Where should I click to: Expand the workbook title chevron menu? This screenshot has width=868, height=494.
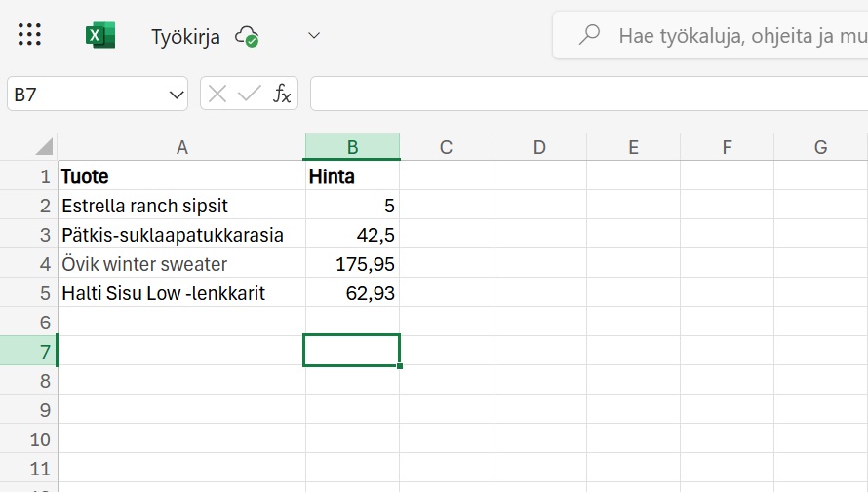pos(314,36)
